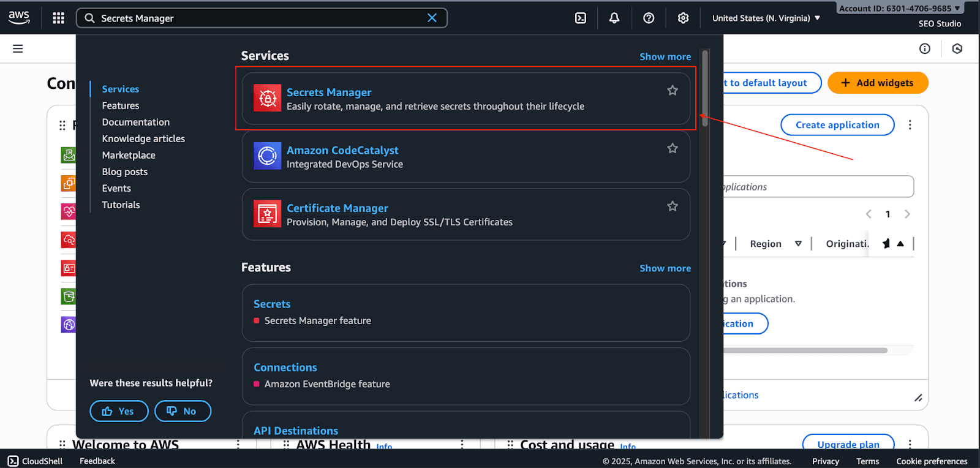
Task: Select Blog posts filter
Action: pos(124,172)
